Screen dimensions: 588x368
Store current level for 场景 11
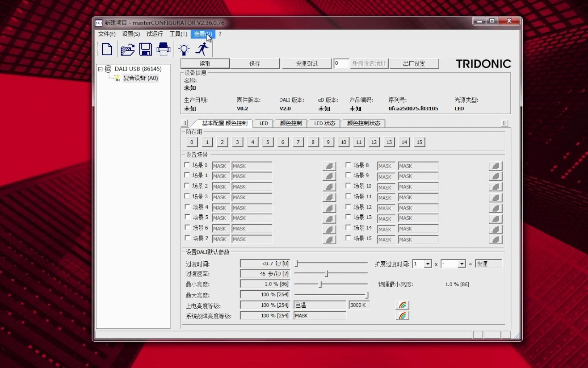pos(495,197)
